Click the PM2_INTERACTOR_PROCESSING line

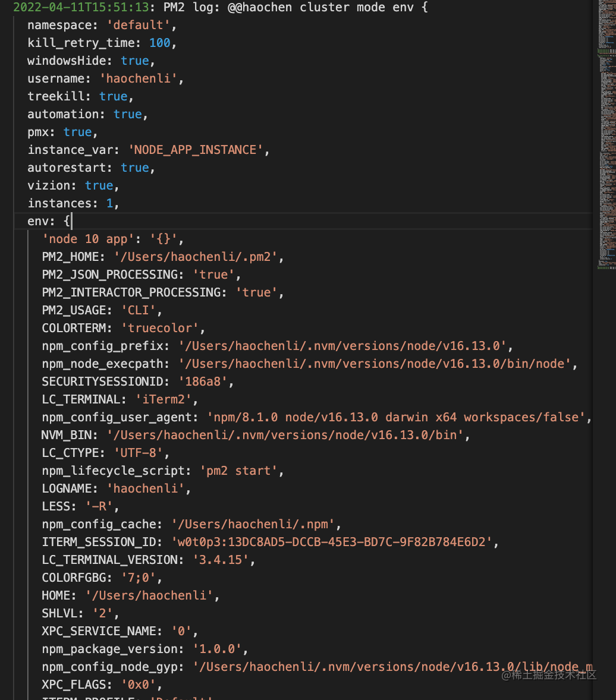pyautogui.click(x=162, y=293)
